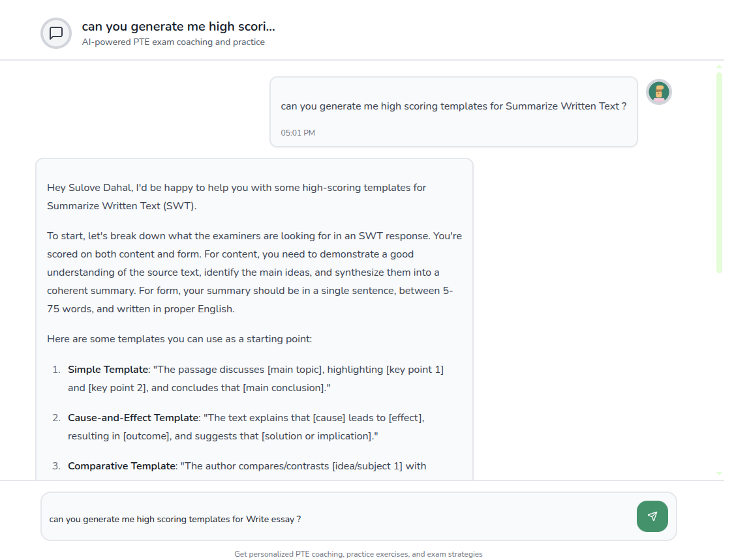
Task: Click the Here are some templates line
Action: (179, 339)
